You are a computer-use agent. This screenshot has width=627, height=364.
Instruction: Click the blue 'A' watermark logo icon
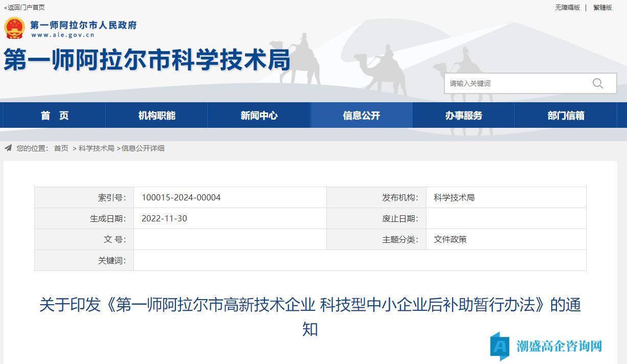[x=500, y=346]
